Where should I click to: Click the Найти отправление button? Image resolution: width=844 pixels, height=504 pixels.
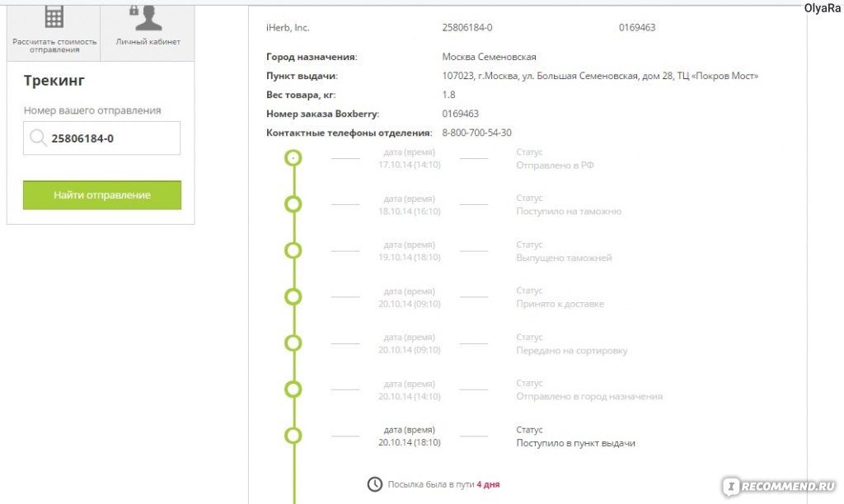tap(102, 194)
